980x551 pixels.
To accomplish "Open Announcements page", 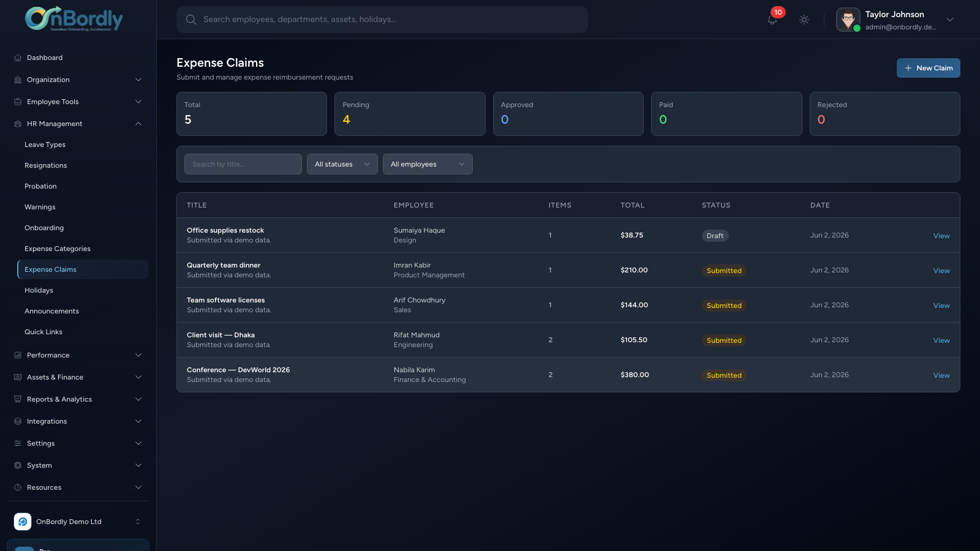I will (x=83, y=311).
